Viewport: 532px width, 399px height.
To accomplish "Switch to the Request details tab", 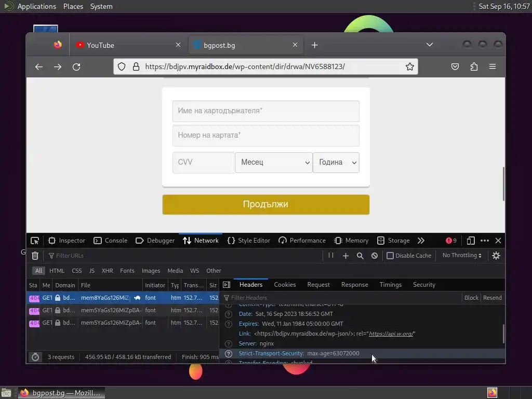I will (x=318, y=285).
